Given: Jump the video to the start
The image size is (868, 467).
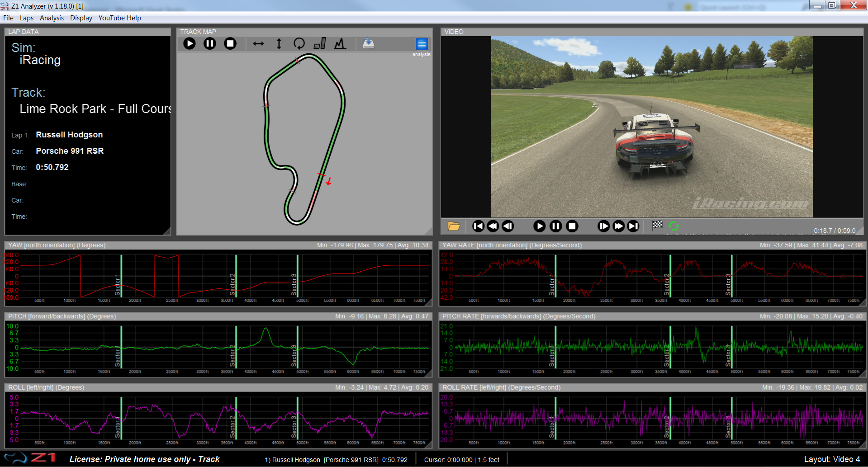Looking at the screenshot, I should (478, 226).
